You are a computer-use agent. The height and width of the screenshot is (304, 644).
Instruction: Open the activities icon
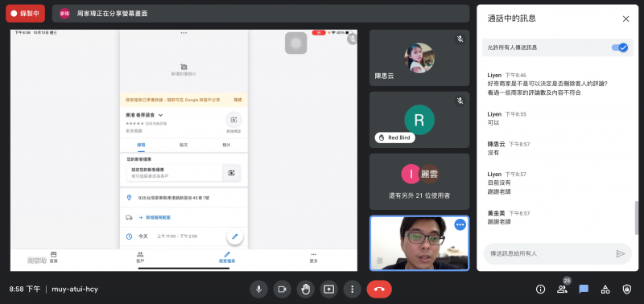(605, 290)
